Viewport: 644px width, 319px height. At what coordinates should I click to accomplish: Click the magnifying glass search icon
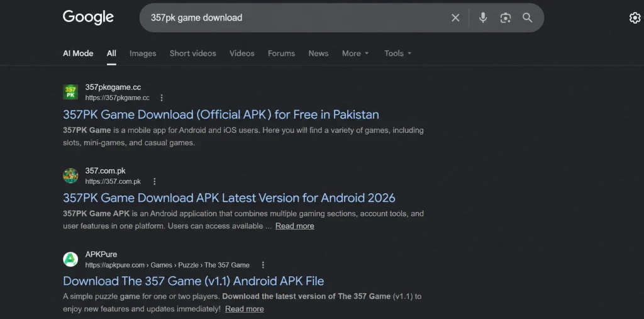pyautogui.click(x=528, y=18)
